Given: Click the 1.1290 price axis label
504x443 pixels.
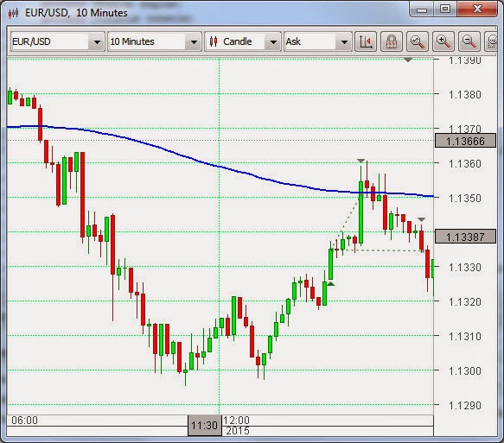Looking at the screenshot, I should pyautogui.click(x=465, y=406).
